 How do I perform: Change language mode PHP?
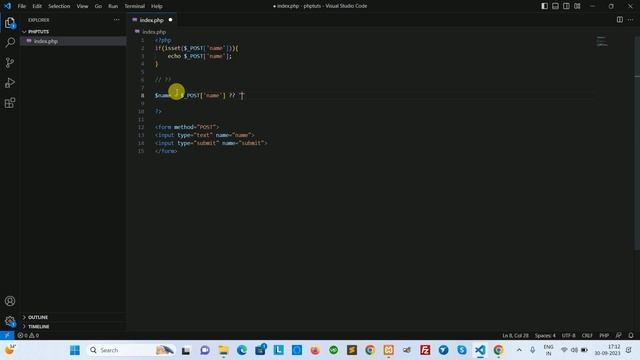coord(604,335)
